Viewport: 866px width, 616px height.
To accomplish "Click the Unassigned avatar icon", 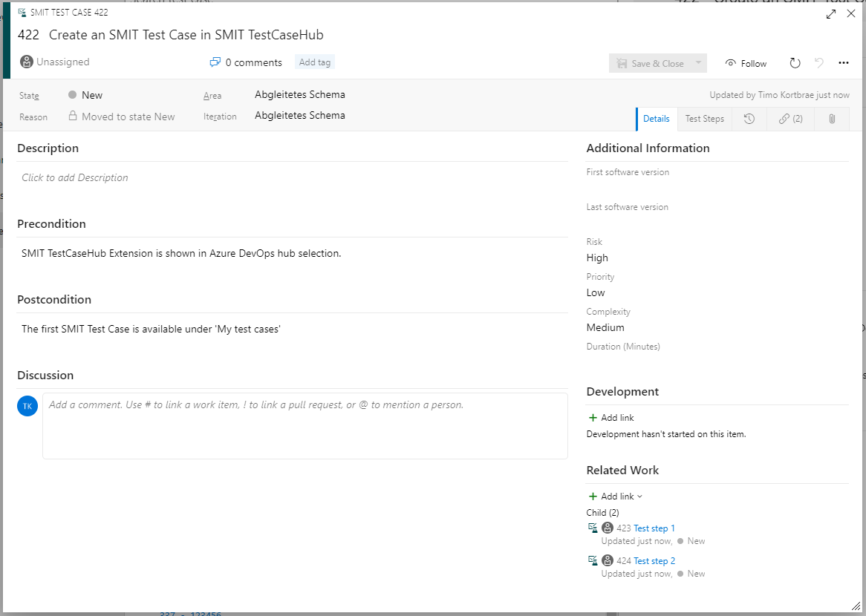I will click(x=27, y=62).
